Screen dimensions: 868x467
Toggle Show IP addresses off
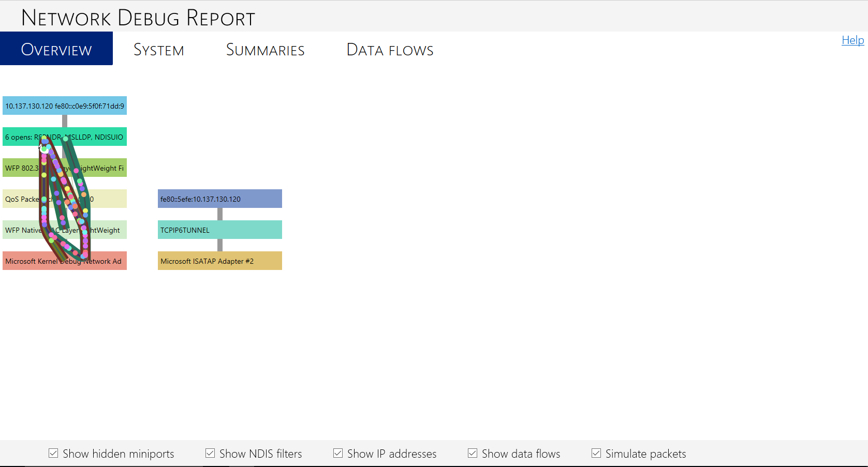(x=337, y=453)
